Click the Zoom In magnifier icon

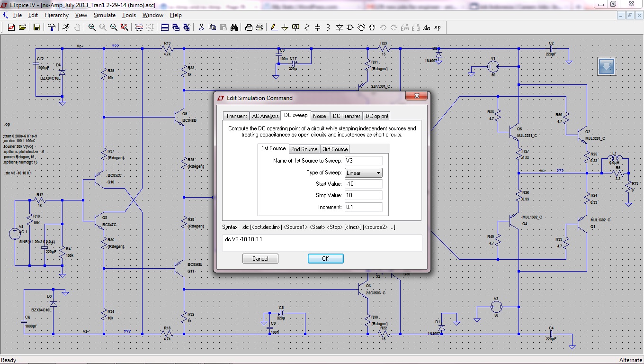pyautogui.click(x=92, y=27)
